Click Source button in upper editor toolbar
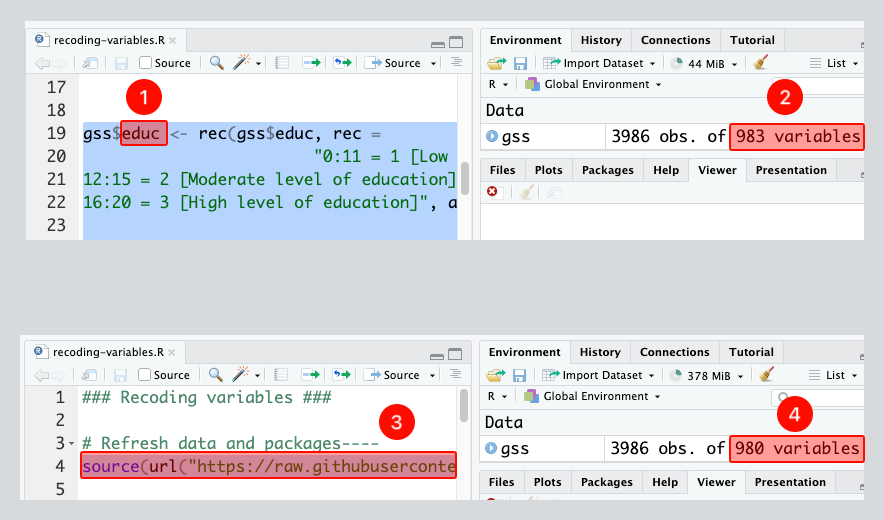884x520 pixels. pyautogui.click(x=393, y=63)
